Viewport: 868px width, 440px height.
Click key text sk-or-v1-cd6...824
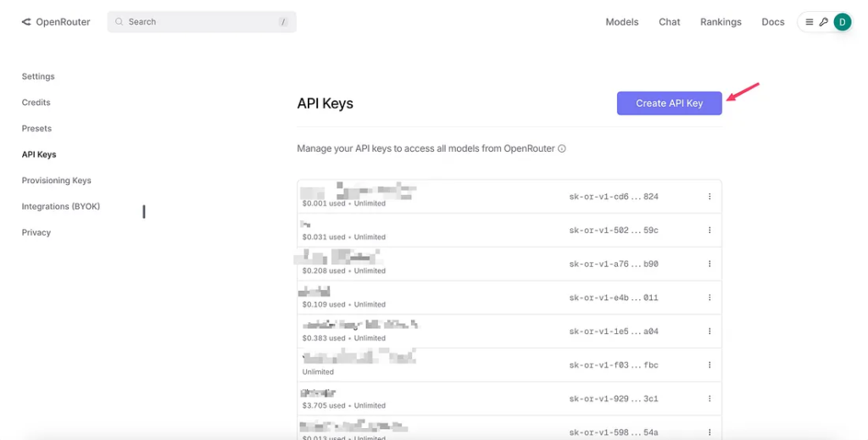(614, 197)
